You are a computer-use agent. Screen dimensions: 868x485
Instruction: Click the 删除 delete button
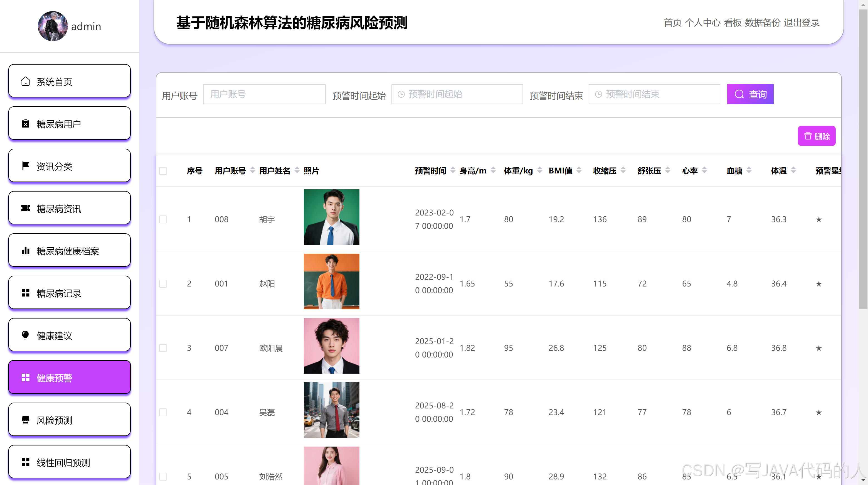click(x=817, y=136)
